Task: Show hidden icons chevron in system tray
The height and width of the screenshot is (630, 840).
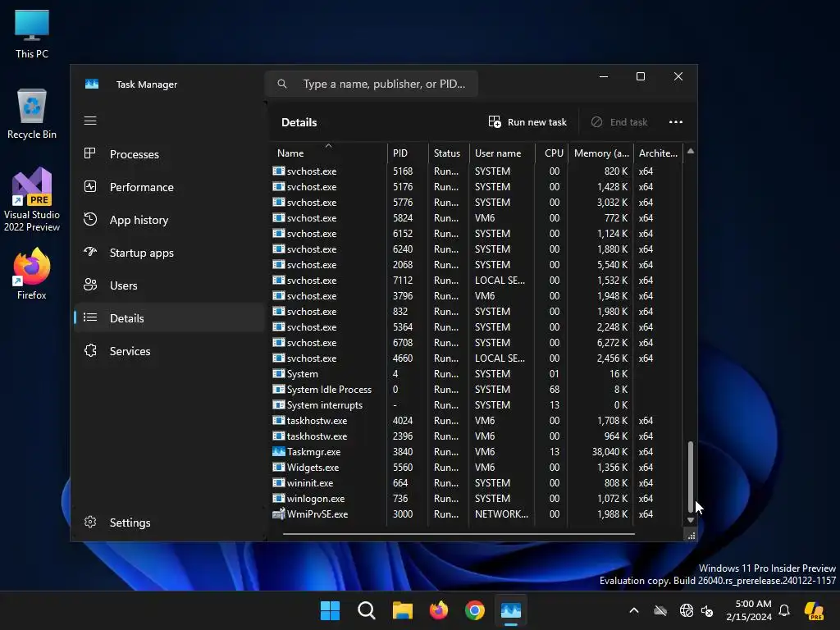Action: [634, 610]
